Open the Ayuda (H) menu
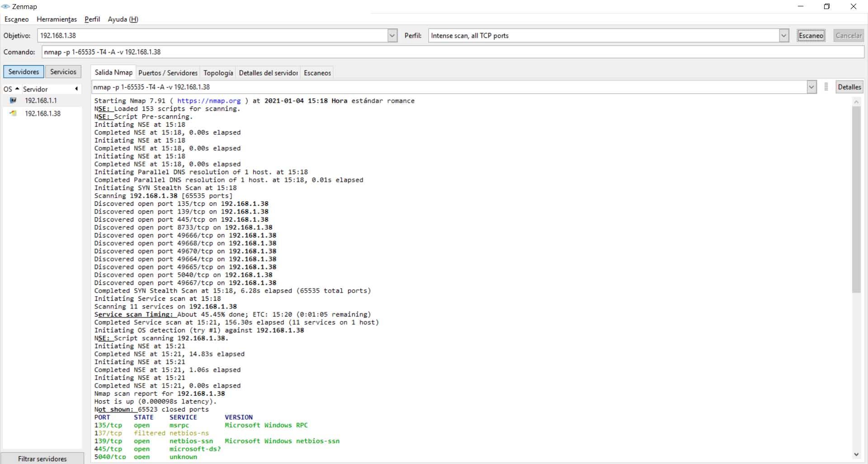The image size is (868, 464). pyautogui.click(x=123, y=19)
